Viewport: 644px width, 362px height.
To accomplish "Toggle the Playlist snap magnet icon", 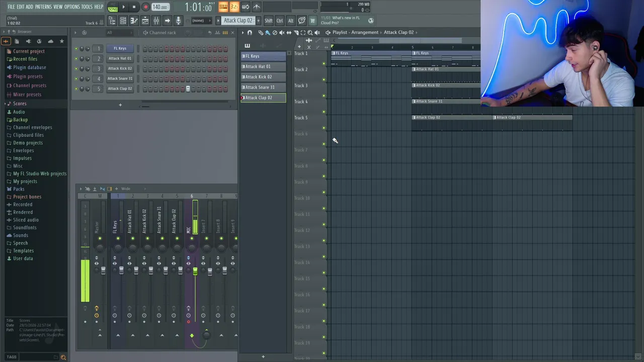I will click(250, 32).
